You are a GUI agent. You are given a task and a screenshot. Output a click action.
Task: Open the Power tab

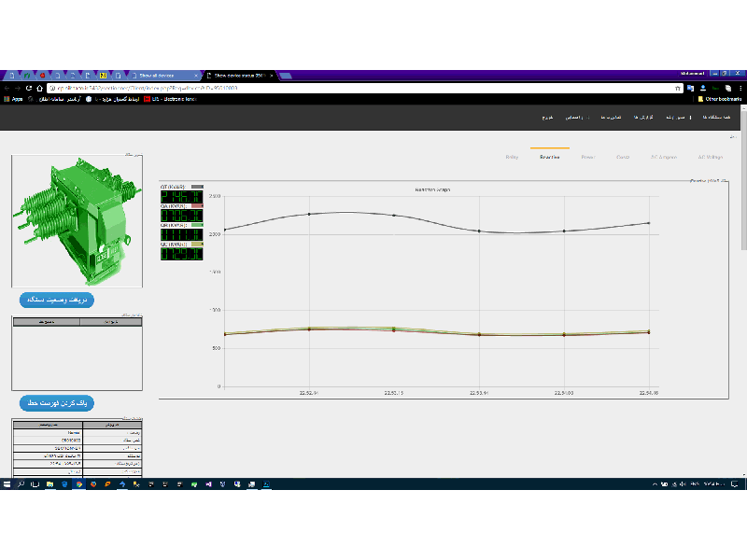point(587,157)
